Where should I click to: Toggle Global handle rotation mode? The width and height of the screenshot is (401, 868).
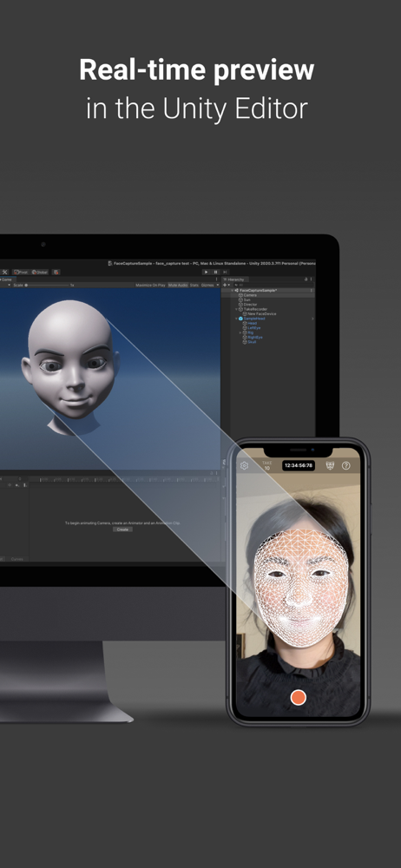(x=40, y=273)
